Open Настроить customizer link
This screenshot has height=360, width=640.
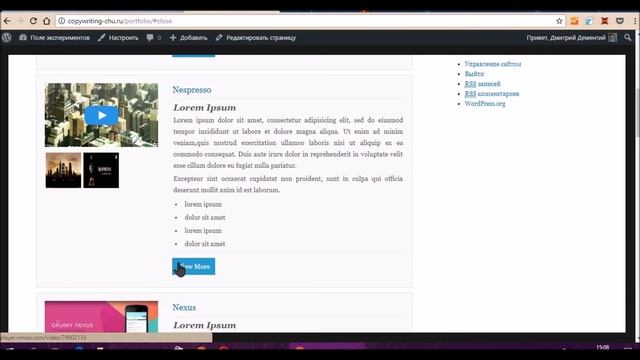[118, 38]
